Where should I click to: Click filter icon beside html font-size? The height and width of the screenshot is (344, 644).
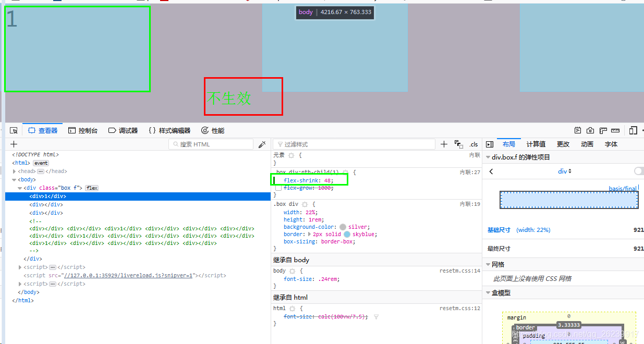[x=376, y=317]
